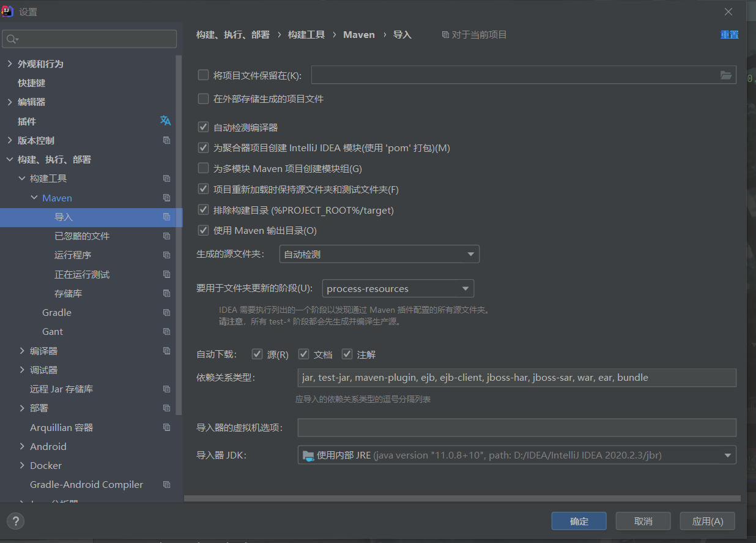Click the project-level icon next to 运行程序
The width and height of the screenshot is (756, 543).
pos(166,255)
